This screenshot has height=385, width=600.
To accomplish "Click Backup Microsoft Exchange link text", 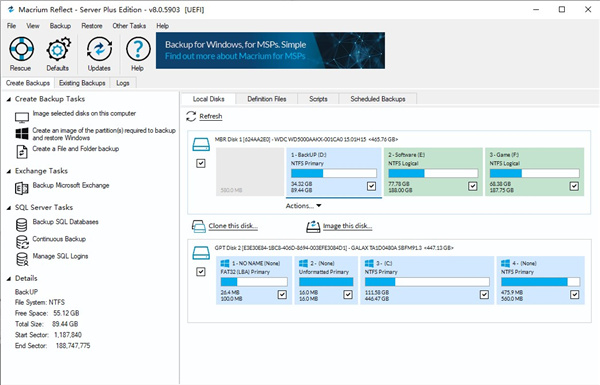I will coord(71,185).
